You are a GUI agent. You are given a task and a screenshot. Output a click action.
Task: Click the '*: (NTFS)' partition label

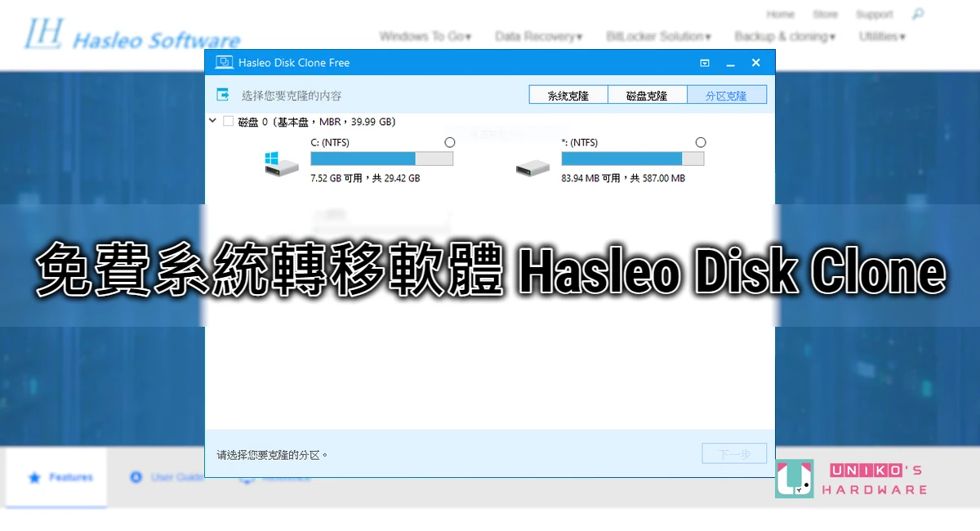pos(579,142)
